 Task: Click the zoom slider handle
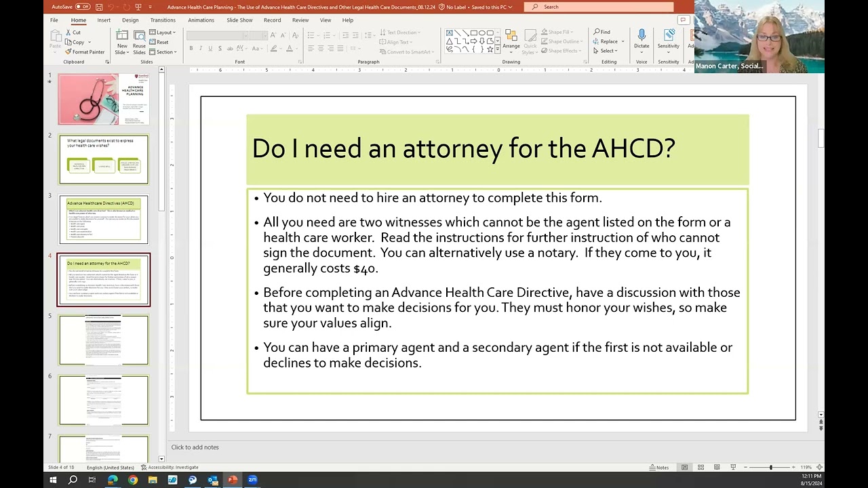(770, 467)
